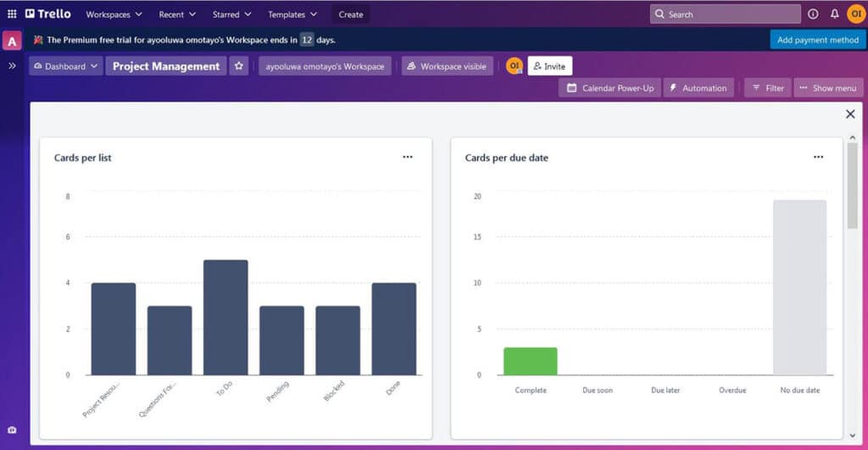Open the Dashboard view switcher dropdown
Image resolution: width=868 pixels, height=450 pixels.
coord(66,66)
